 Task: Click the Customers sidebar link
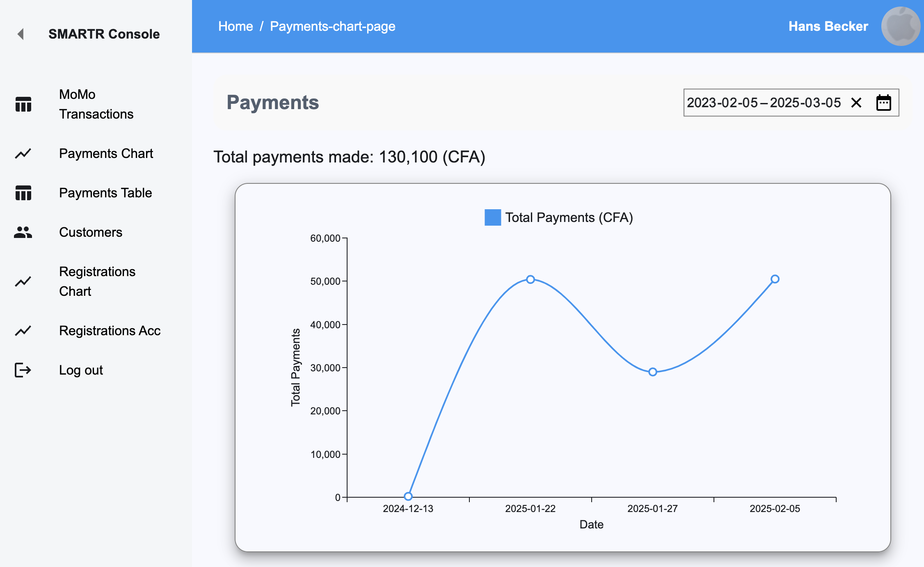point(91,232)
